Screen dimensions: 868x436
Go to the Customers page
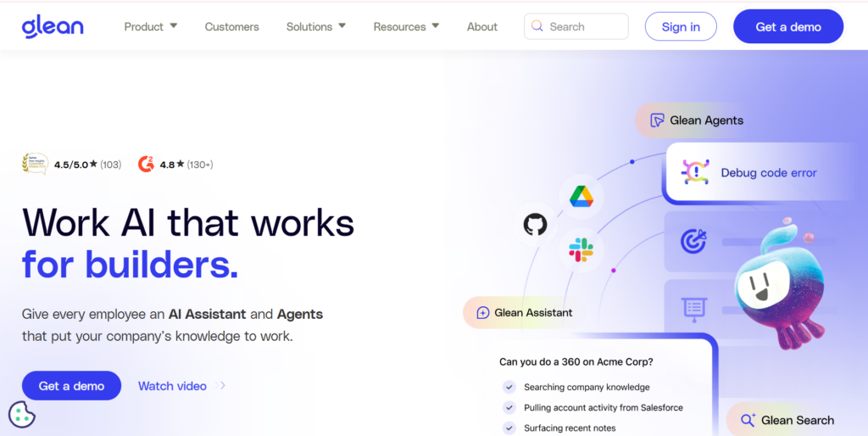[232, 26]
